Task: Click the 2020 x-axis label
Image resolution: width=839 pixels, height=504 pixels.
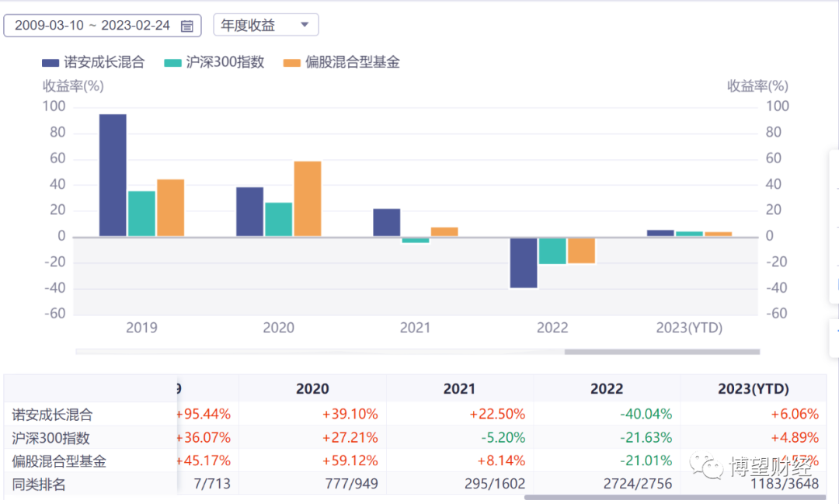Action: (x=279, y=328)
